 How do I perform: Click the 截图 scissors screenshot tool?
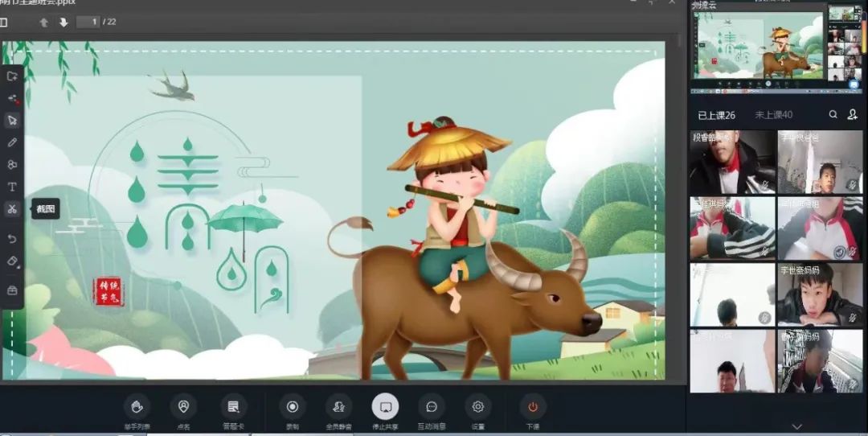tap(12, 209)
